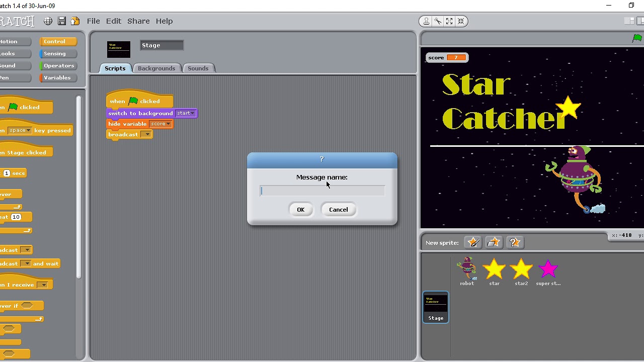The height and width of the screenshot is (362, 644).
Task: Open the File menu
Action: [x=93, y=21]
